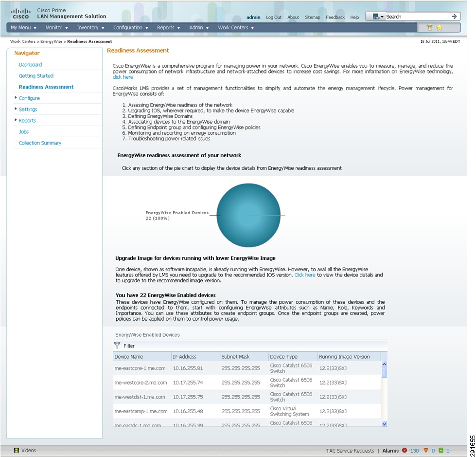Click the search scope device icon

click(375, 17)
